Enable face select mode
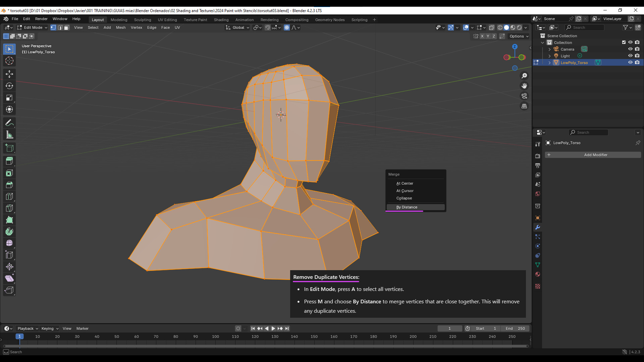The height and width of the screenshot is (362, 644). click(67, 27)
